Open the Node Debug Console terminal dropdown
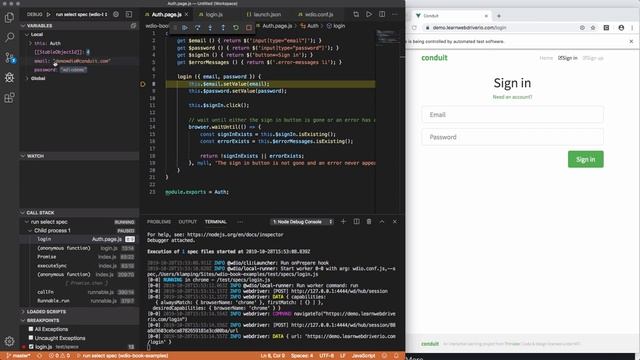 coord(302,222)
